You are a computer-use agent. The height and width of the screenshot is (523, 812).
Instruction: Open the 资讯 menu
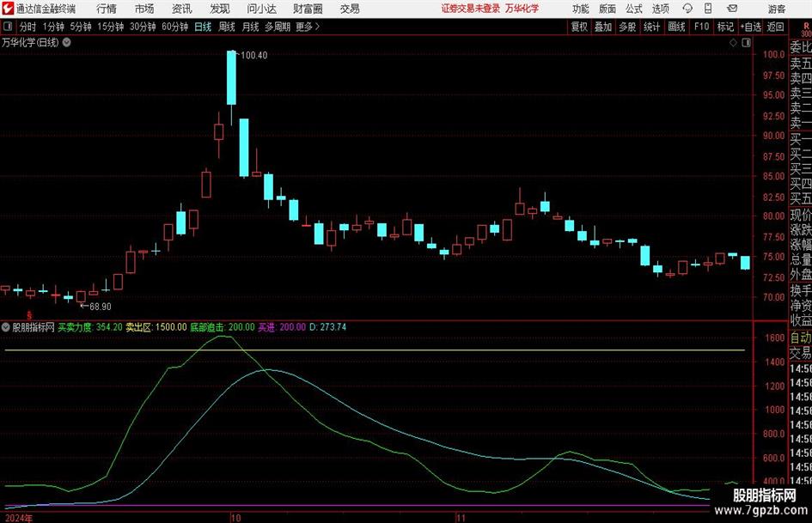pos(182,9)
